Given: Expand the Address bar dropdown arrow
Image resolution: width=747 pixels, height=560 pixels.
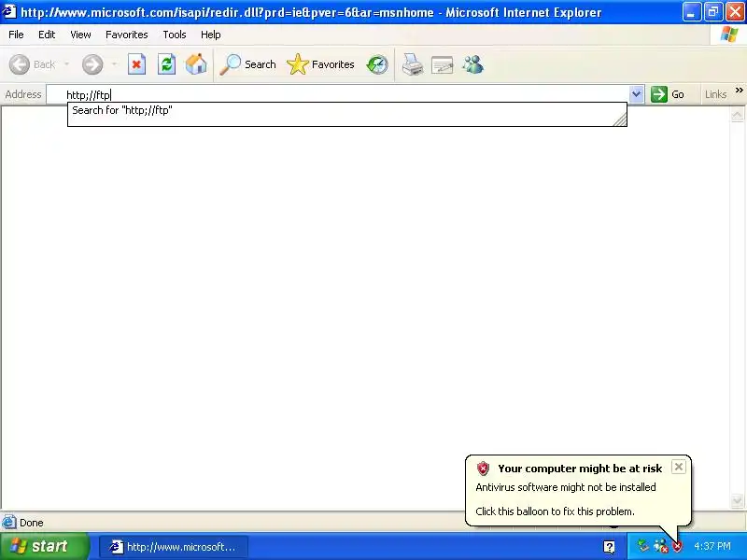Looking at the screenshot, I should [x=637, y=94].
